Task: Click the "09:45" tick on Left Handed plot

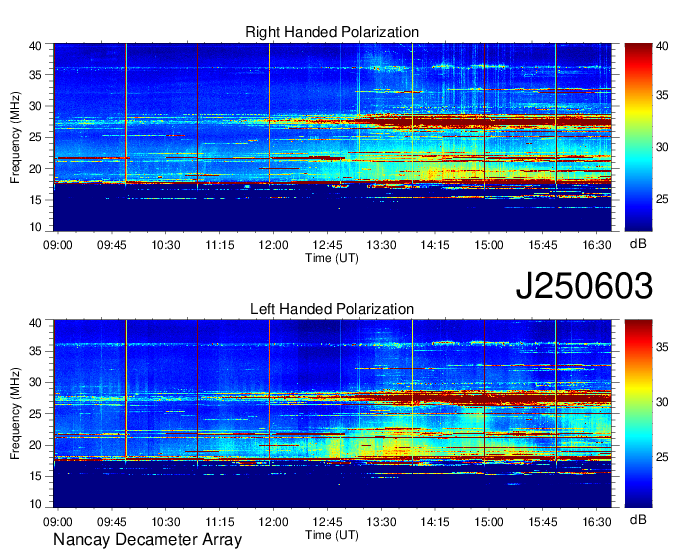Action: click(111, 522)
